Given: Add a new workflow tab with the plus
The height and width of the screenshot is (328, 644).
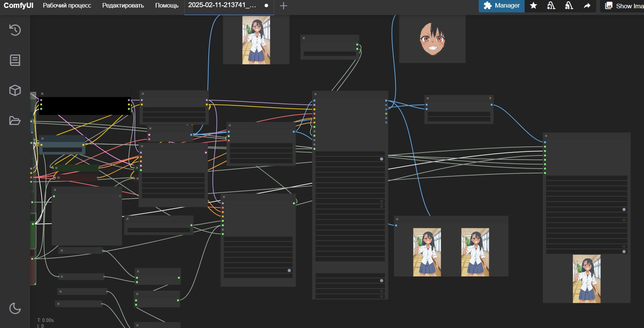Looking at the screenshot, I should tap(284, 6).
